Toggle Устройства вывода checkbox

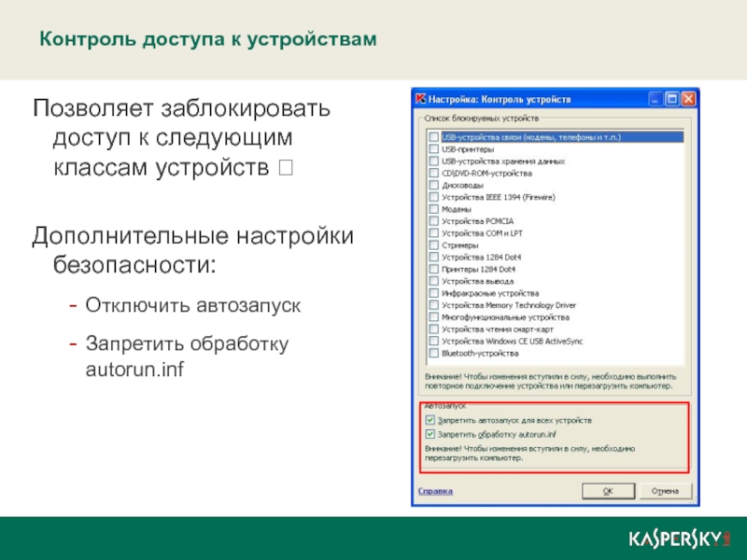click(433, 281)
